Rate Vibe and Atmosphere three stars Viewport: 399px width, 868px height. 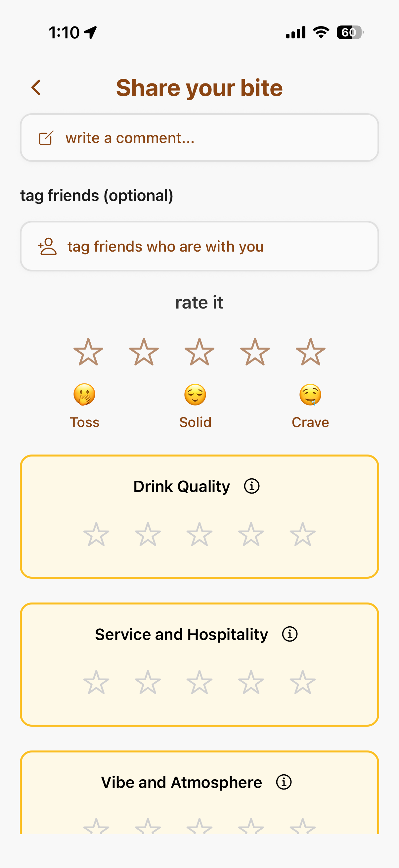click(199, 827)
